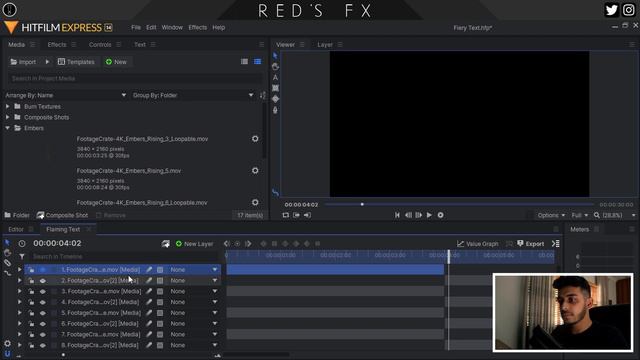Open the Viewer zoom magnifier control
Image resolution: width=640 pixels, height=360 pixels.
click(597, 215)
